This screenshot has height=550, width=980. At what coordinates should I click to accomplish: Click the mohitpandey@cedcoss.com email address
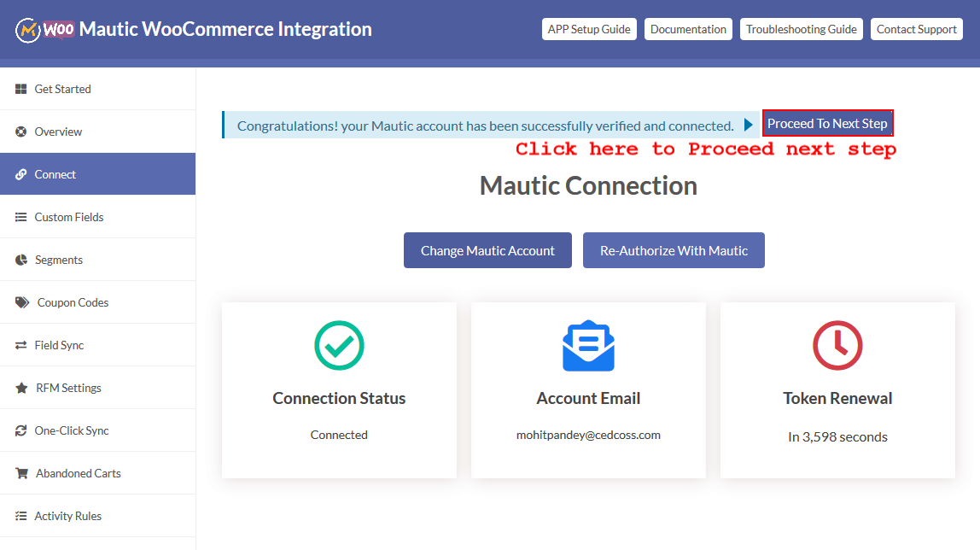(x=588, y=435)
